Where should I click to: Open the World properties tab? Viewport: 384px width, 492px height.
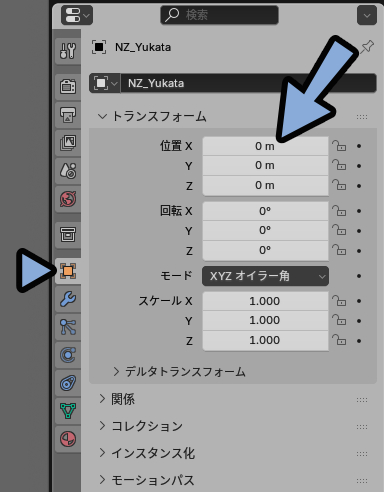pos(68,199)
